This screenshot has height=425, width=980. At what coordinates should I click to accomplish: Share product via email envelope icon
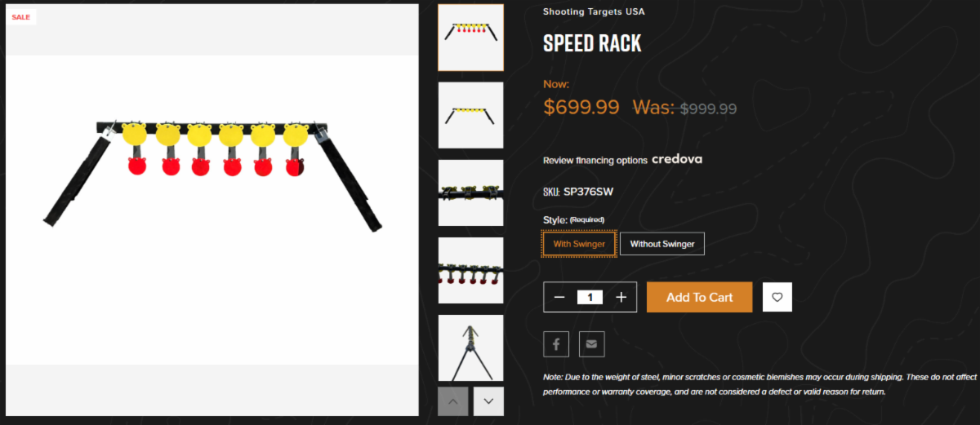point(591,344)
